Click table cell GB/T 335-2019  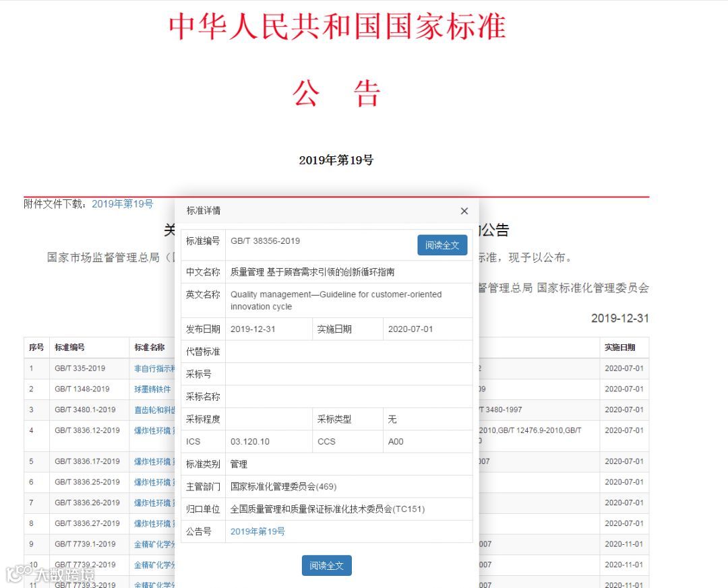tap(80, 368)
